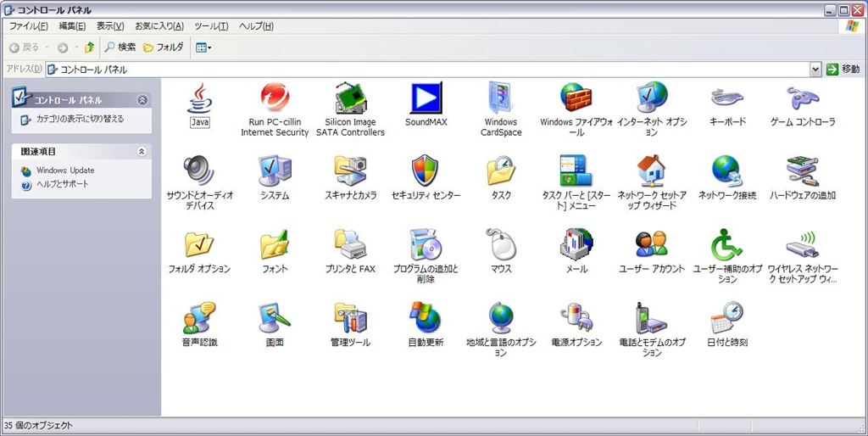Viewport: 868px width, 436px height.
Task: Open タスク バーと [スタート] メニュー icon
Action: 576,170
